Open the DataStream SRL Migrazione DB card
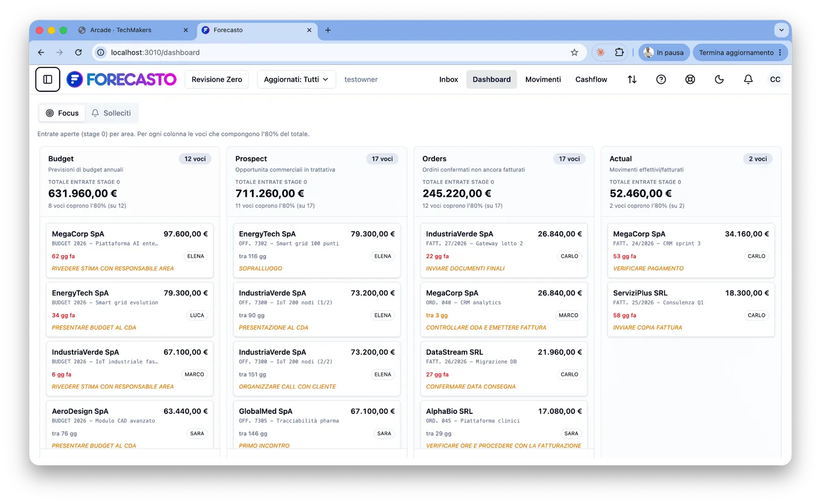The image size is (821, 504). 504,369
